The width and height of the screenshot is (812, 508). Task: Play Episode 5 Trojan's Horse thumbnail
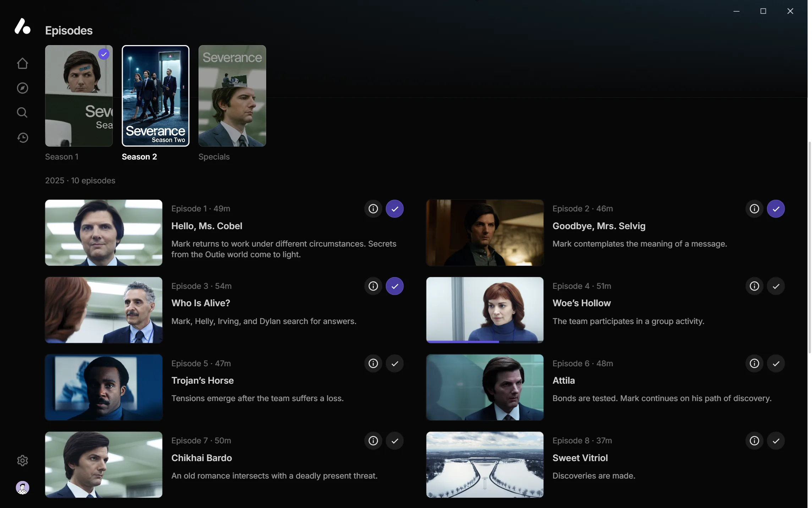click(x=104, y=387)
